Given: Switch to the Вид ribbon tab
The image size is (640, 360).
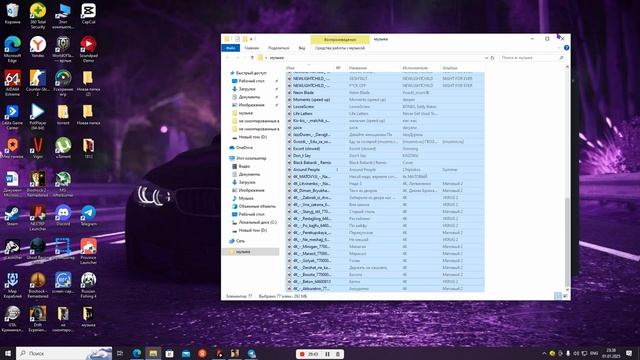Looking at the screenshot, I should tap(302, 48).
